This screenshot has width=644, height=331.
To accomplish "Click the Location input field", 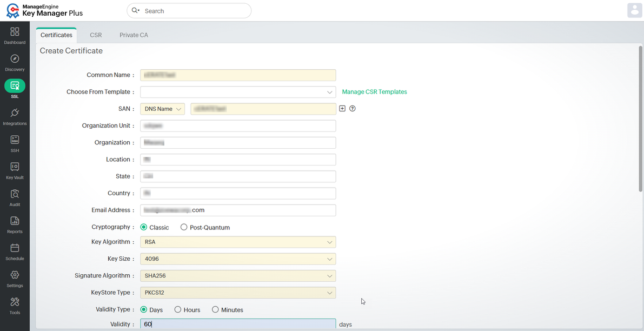I will [x=238, y=160].
